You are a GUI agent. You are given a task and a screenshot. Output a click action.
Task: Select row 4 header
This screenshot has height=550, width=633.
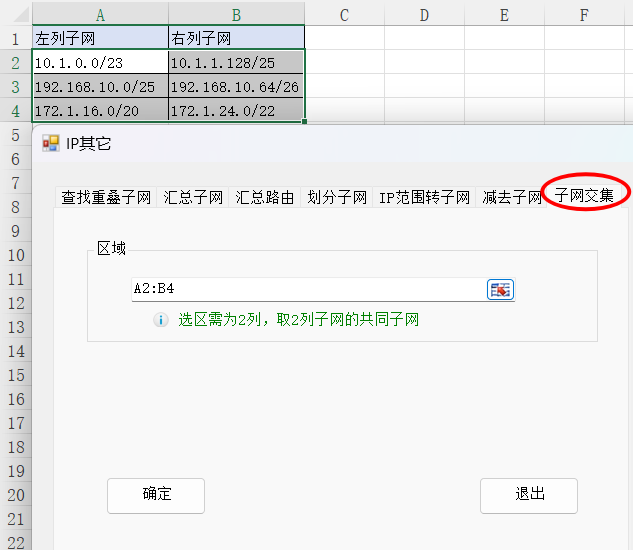coord(15,110)
